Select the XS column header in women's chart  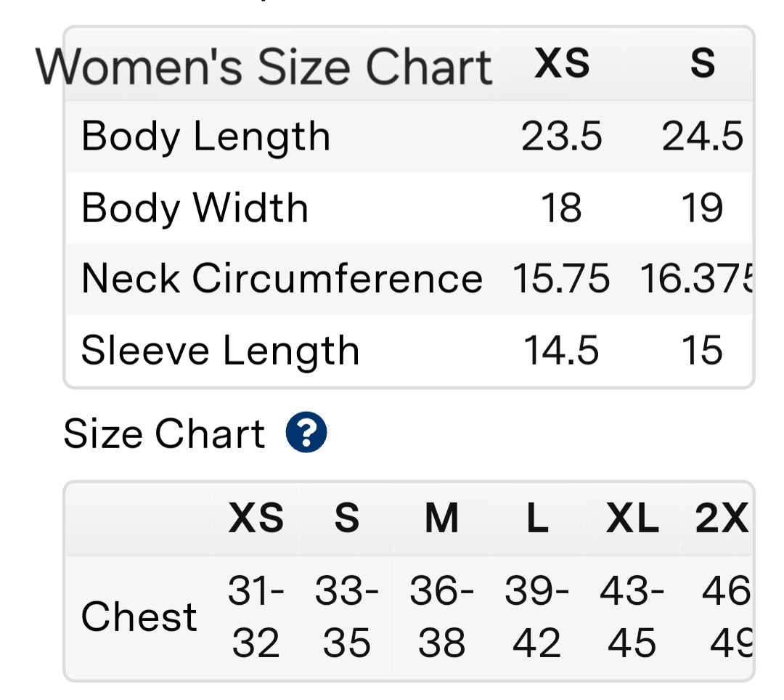click(562, 63)
